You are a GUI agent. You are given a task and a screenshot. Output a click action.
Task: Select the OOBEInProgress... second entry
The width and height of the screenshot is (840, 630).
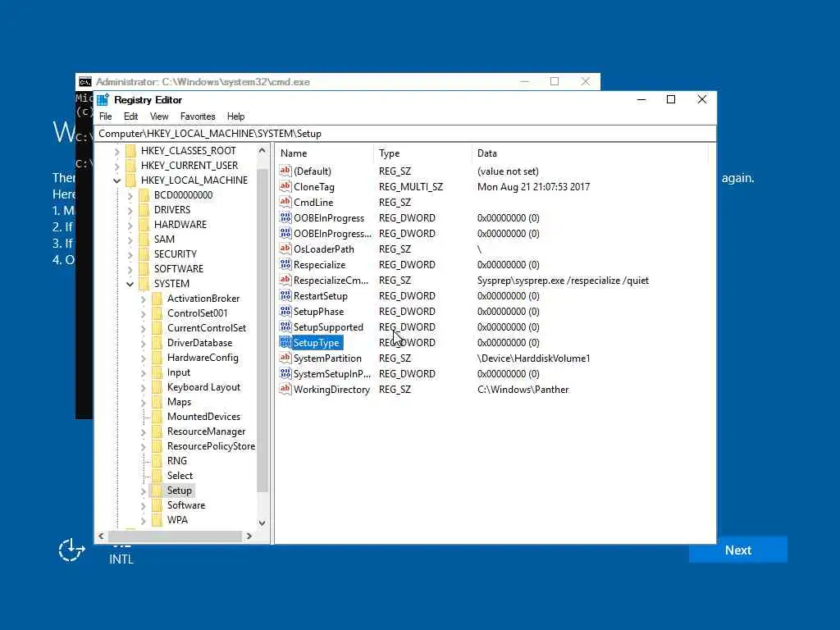coord(332,234)
